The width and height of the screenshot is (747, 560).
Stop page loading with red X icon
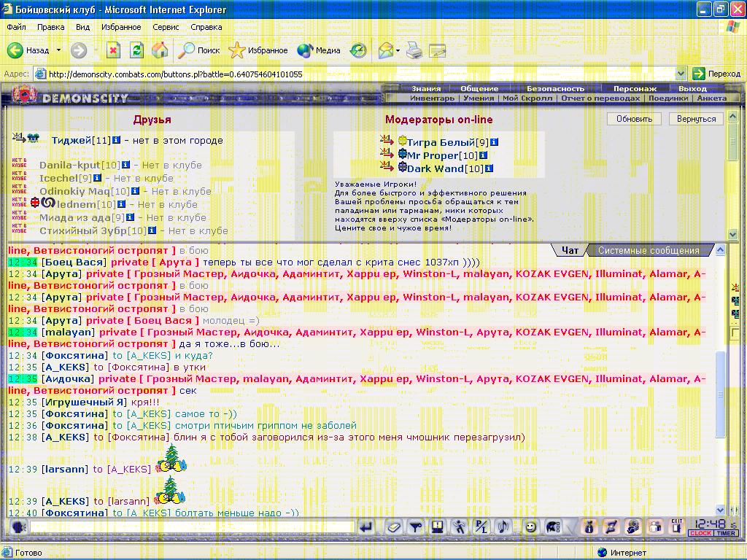tap(113, 50)
